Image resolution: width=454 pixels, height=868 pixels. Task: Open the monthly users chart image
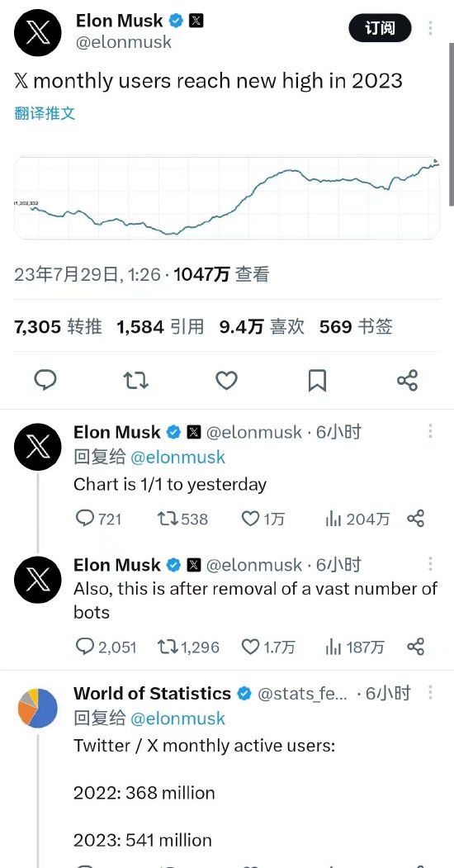[x=227, y=197]
